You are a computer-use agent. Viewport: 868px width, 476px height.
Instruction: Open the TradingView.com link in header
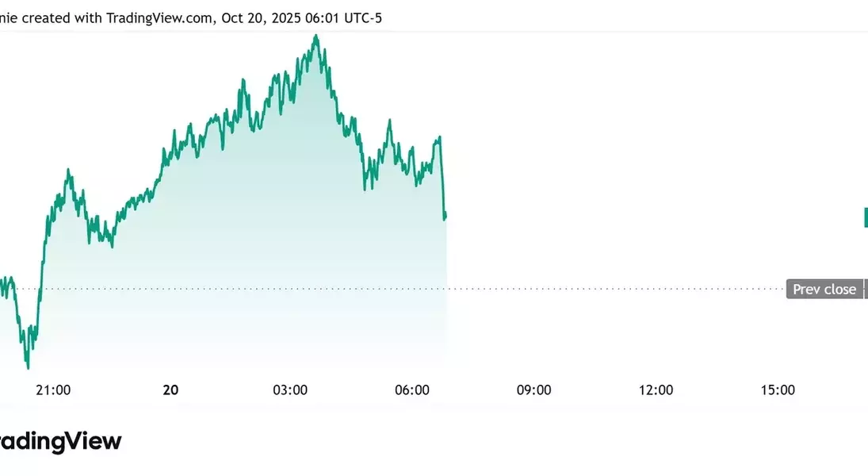tap(159, 17)
